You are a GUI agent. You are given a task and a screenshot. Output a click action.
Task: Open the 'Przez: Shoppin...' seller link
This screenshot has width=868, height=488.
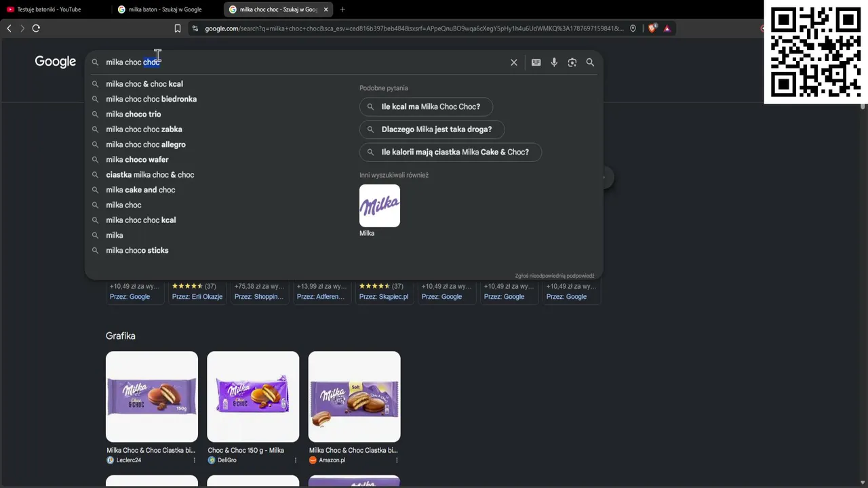(259, 297)
